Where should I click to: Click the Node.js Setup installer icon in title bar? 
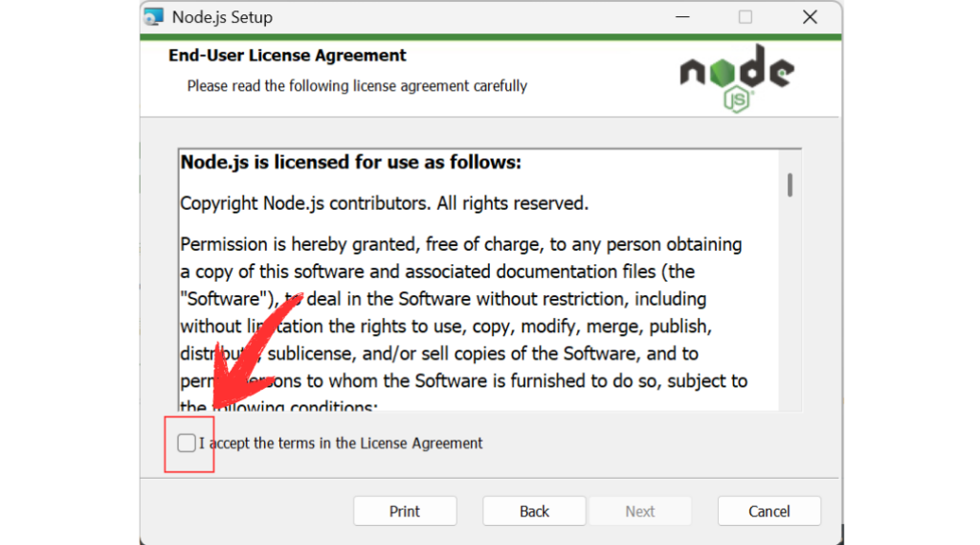[153, 17]
